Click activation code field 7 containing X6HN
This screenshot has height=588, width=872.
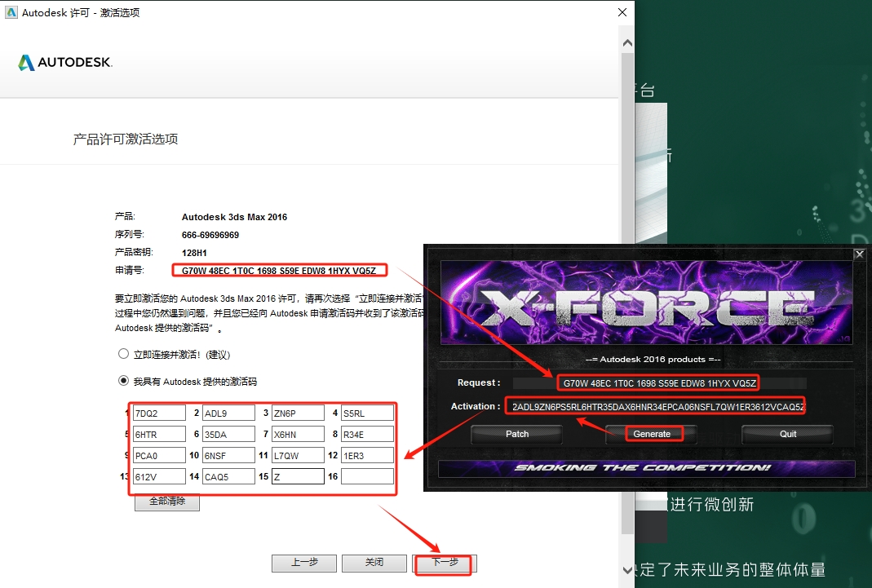[298, 434]
